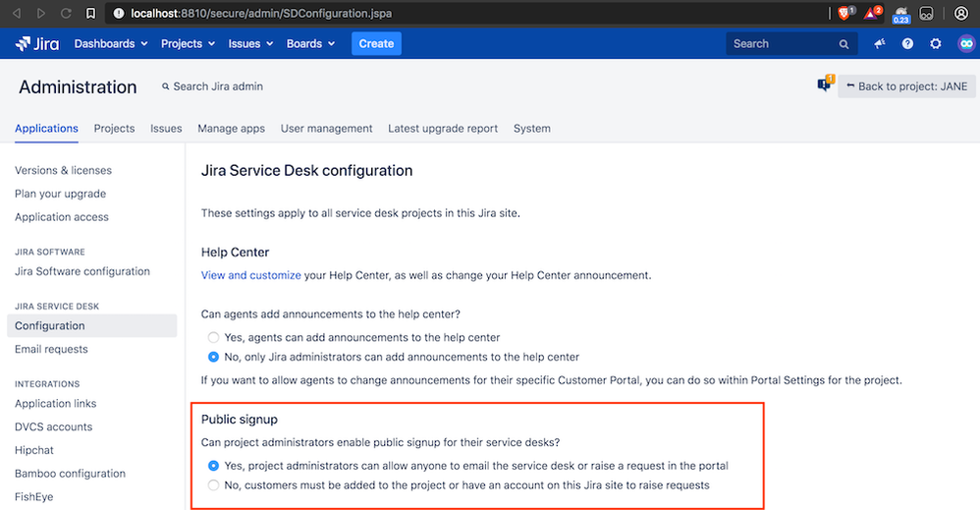
Task: Bookmark this page in browser
Action: (90, 13)
